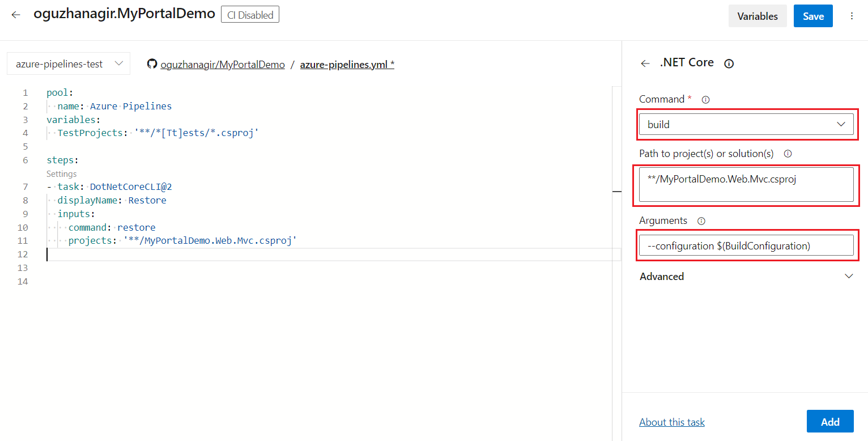The width and height of the screenshot is (868, 441).
Task: Open the more options vertical dots menu
Action: pos(852,16)
